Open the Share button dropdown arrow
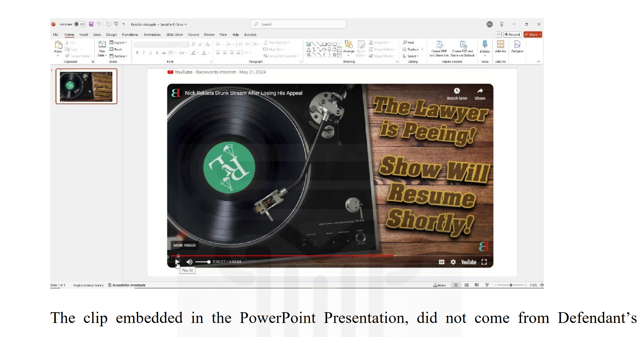Image resolution: width=644 pixels, height=337 pixels. pyautogui.click(x=540, y=34)
